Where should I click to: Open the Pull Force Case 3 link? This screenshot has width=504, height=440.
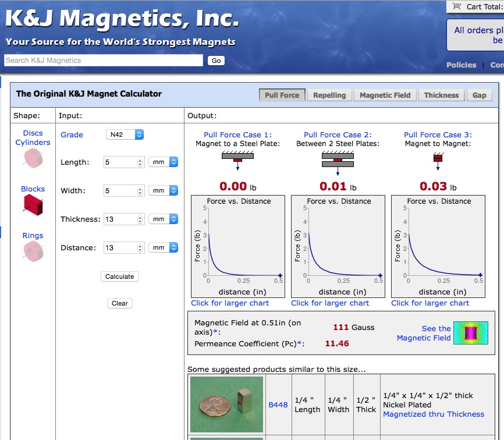pyautogui.click(x=438, y=134)
